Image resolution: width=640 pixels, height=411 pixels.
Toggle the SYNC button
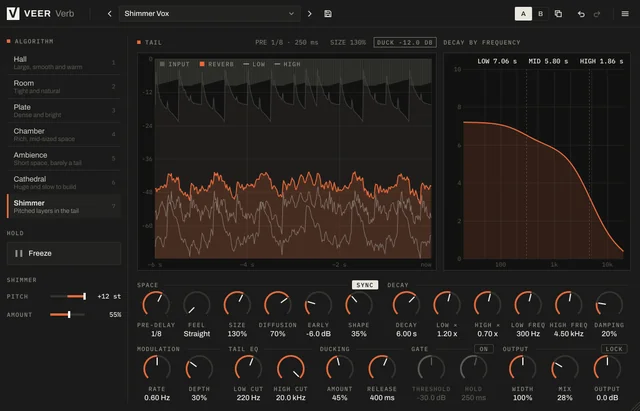[x=365, y=285]
